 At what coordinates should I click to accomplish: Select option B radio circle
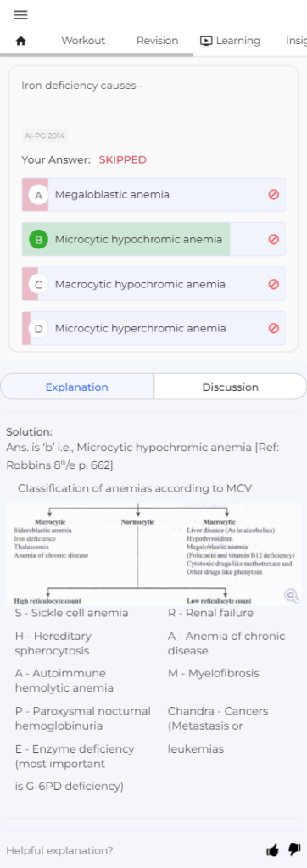(x=38, y=240)
